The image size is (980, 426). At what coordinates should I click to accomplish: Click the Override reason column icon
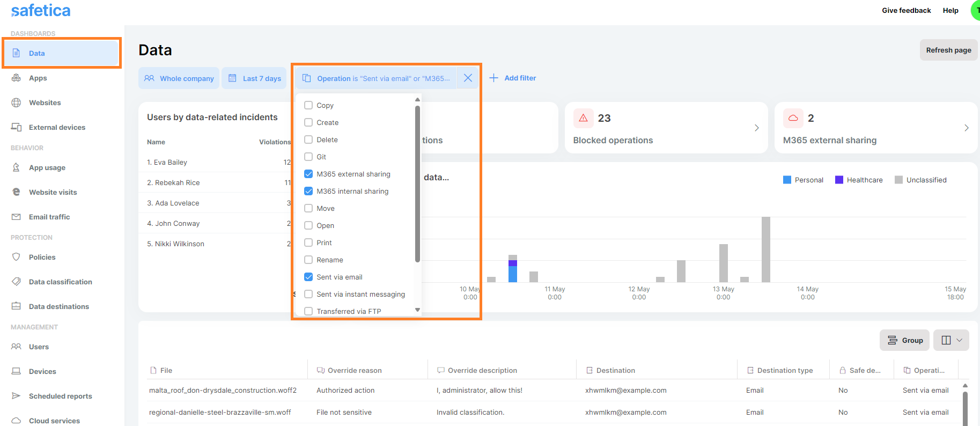point(321,370)
